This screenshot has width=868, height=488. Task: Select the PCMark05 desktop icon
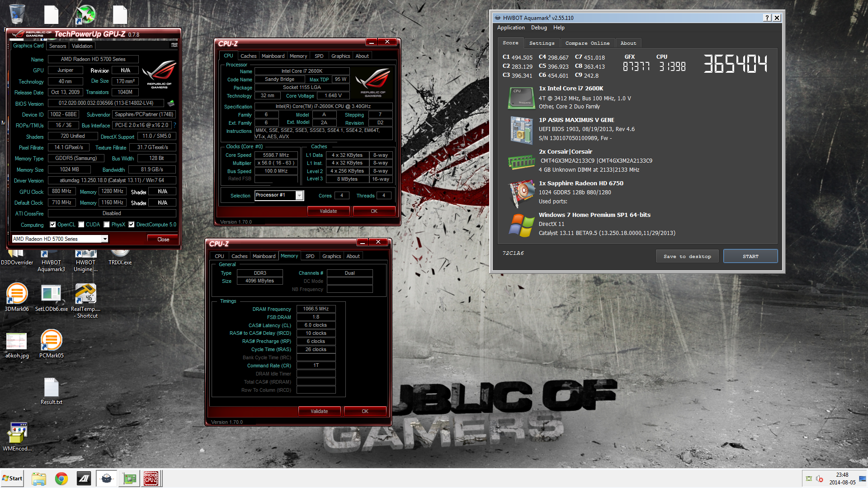tap(51, 344)
